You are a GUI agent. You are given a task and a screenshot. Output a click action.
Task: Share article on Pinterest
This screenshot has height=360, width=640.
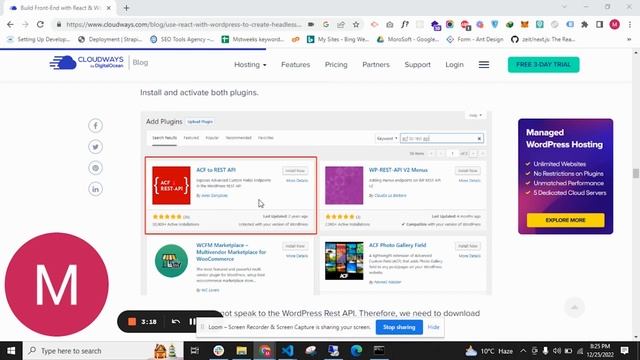[x=96, y=168]
